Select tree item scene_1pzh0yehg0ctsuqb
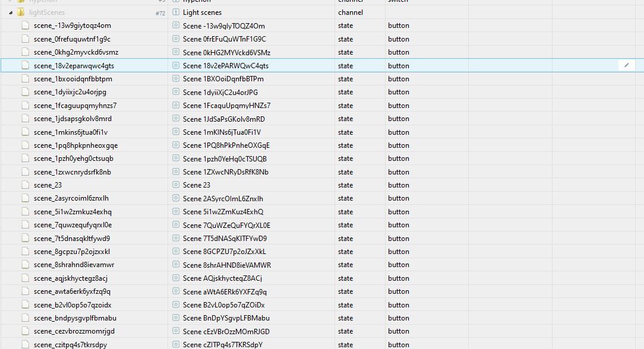The image size is (644, 349). [74, 158]
